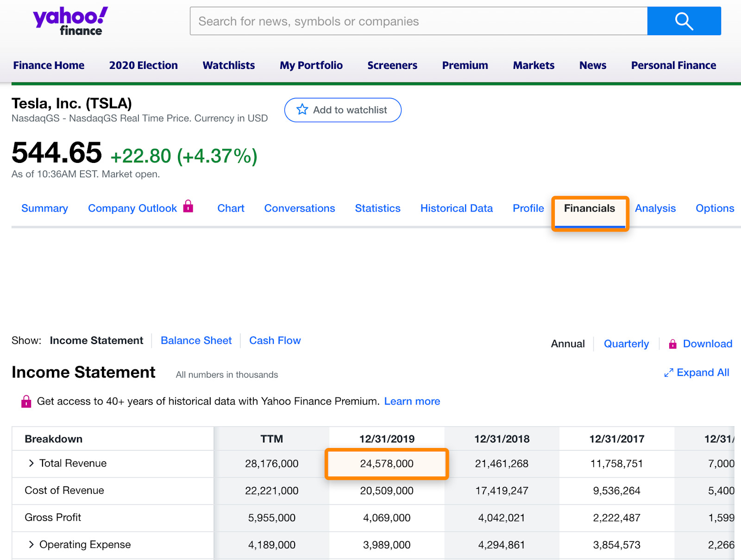Open the Historical Data tab

tap(456, 208)
